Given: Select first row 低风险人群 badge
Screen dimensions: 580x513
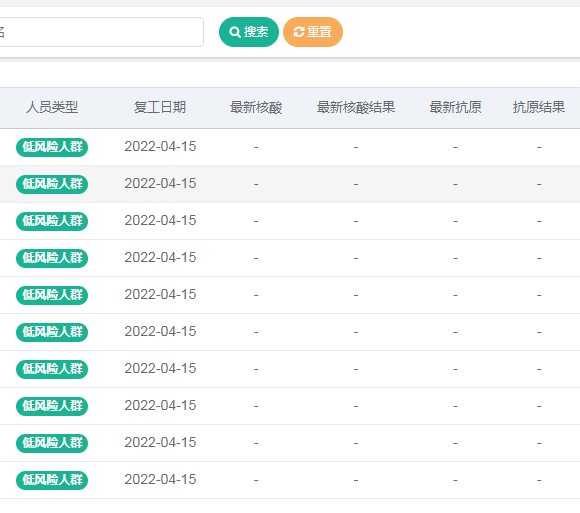Looking at the screenshot, I should (52, 147).
